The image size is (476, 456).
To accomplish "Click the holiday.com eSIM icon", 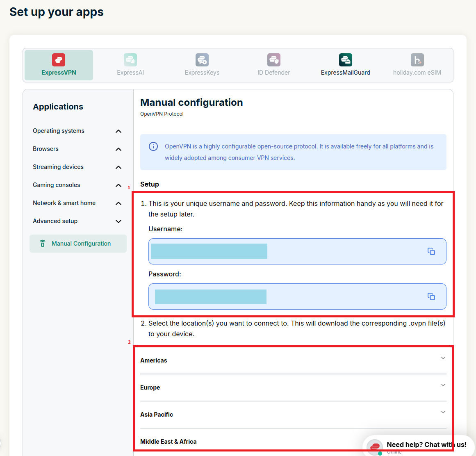I will point(417,60).
